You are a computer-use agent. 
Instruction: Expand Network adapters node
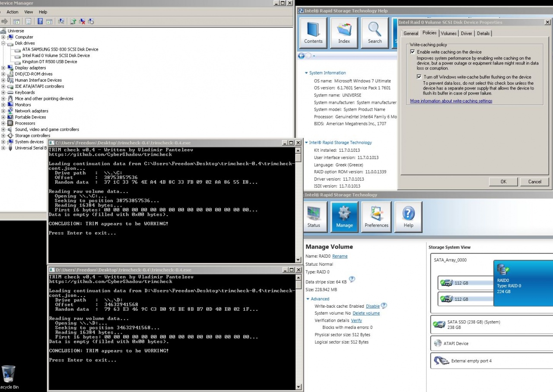3,111
